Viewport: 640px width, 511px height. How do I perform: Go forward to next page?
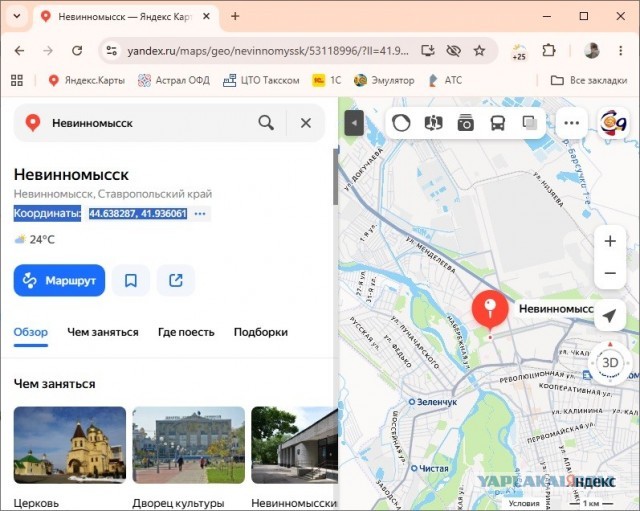pos(48,51)
